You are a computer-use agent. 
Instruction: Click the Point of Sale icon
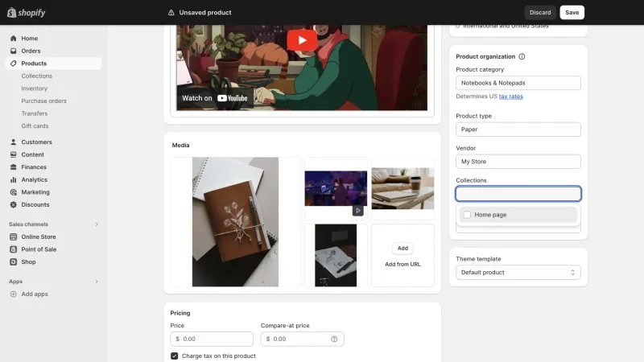click(13, 249)
